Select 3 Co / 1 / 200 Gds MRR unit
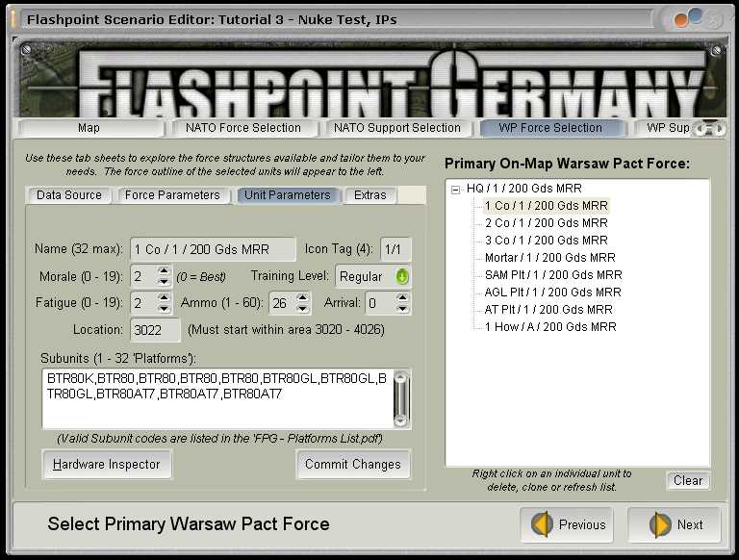Screen dimensions: 739x560 [x=547, y=241]
